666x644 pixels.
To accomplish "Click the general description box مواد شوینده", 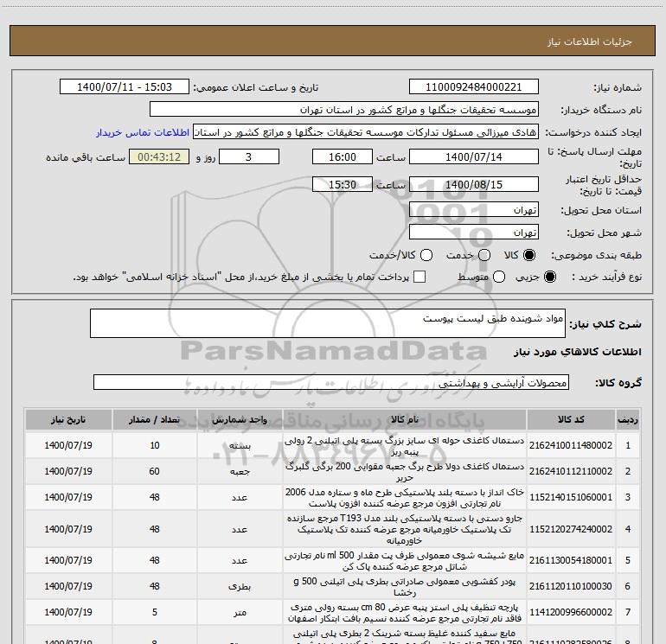I will click(328, 323).
